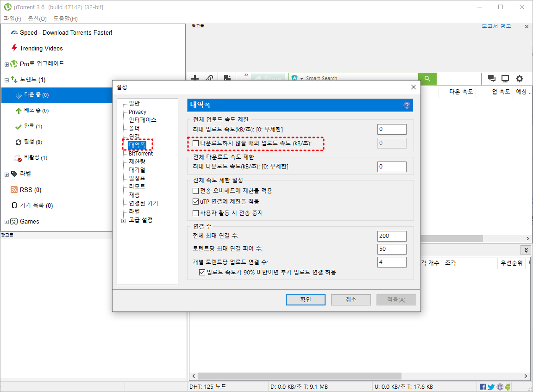Open the 도움말(H) menu
Image resolution: width=533 pixels, height=392 pixels.
(66, 19)
